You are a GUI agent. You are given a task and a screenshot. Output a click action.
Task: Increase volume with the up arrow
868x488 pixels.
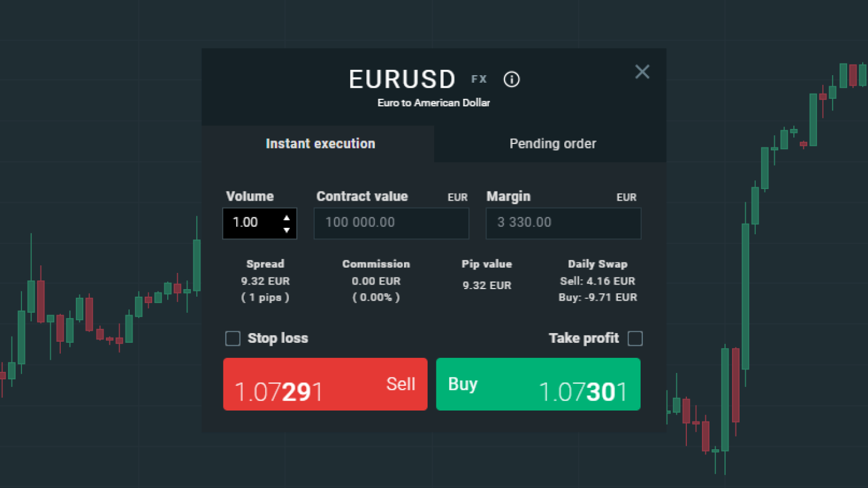[286, 217]
